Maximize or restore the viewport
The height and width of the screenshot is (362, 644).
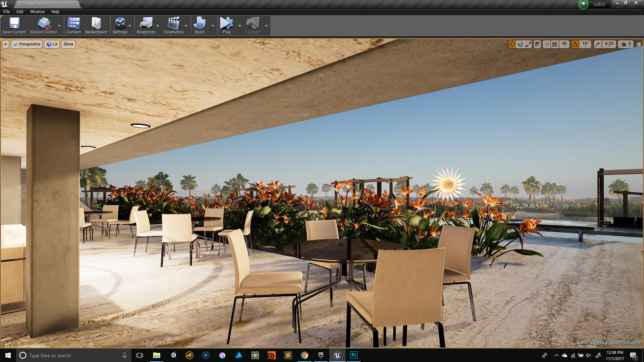[639, 44]
